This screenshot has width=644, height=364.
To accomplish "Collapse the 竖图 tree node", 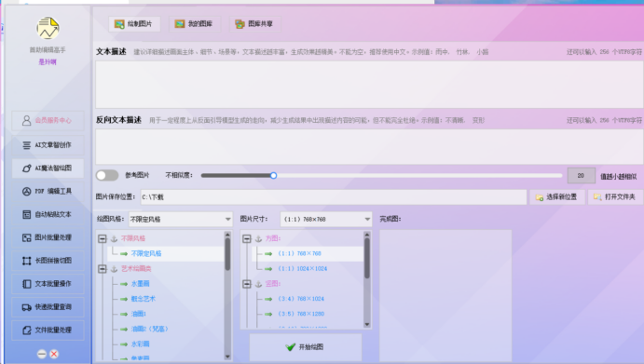I will tap(246, 284).
